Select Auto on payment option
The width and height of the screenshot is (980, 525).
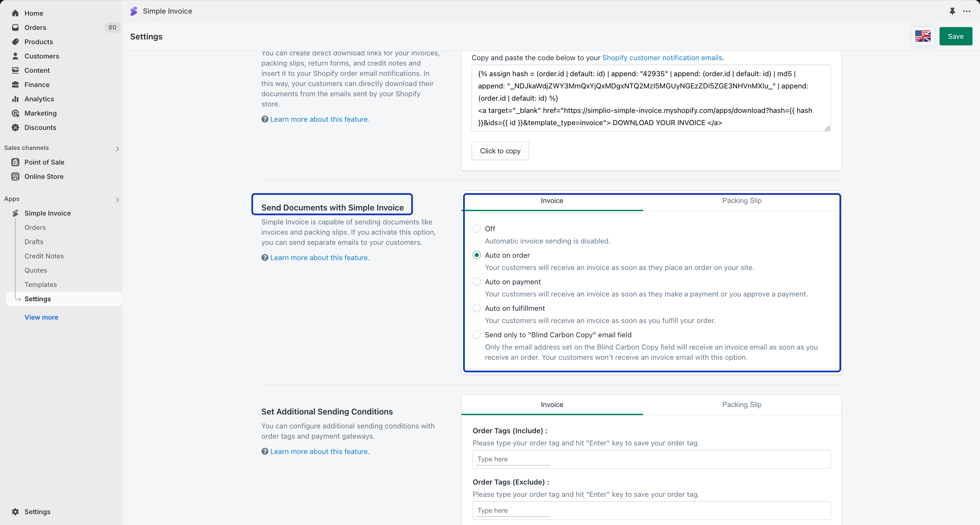point(477,282)
